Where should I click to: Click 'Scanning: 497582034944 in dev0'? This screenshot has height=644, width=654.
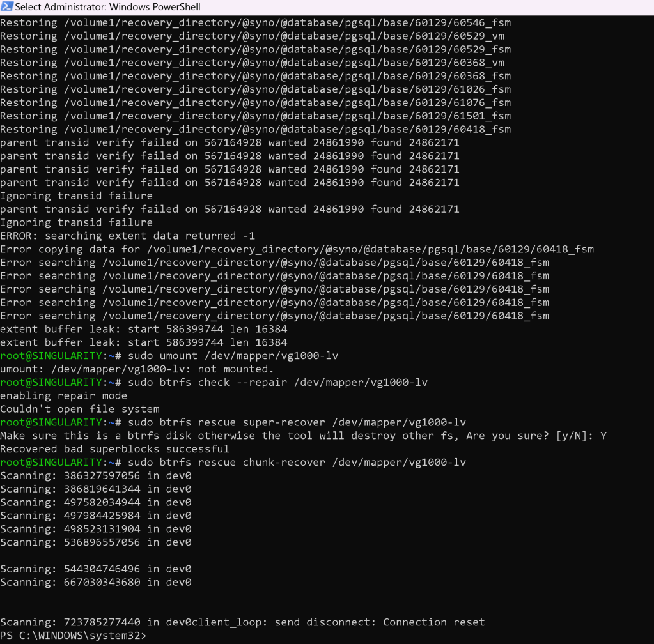coord(95,503)
